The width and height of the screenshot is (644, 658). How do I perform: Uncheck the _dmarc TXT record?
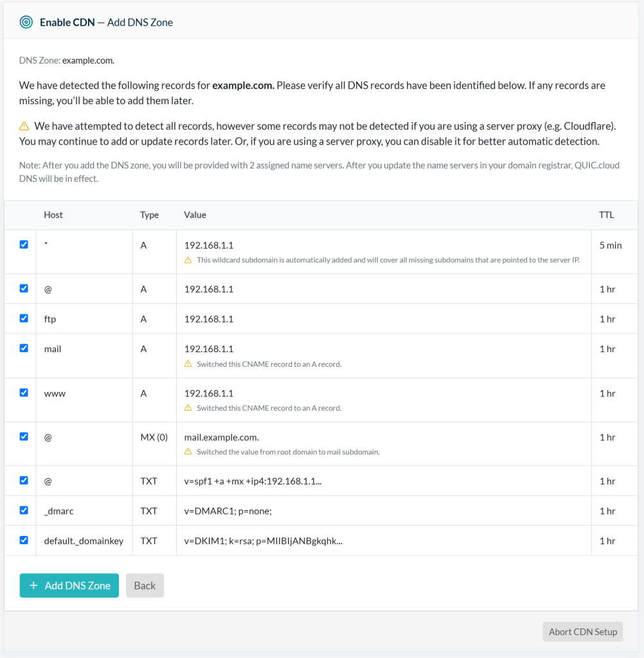pyautogui.click(x=24, y=510)
